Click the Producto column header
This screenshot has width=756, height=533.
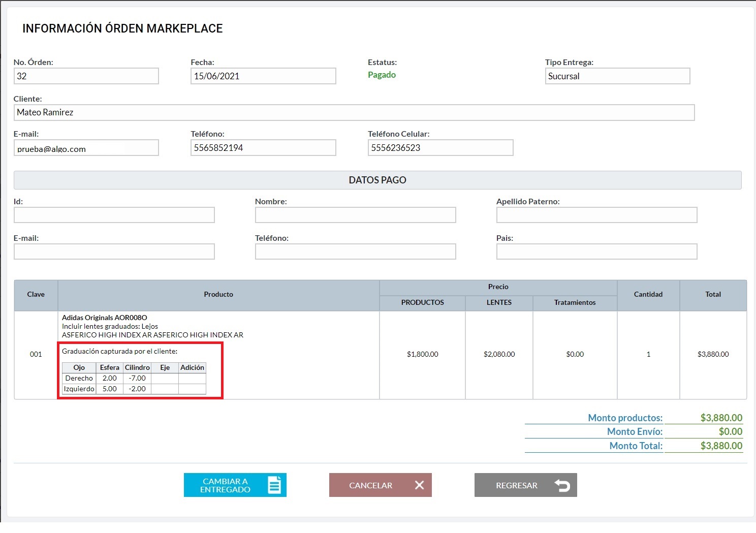click(x=218, y=295)
